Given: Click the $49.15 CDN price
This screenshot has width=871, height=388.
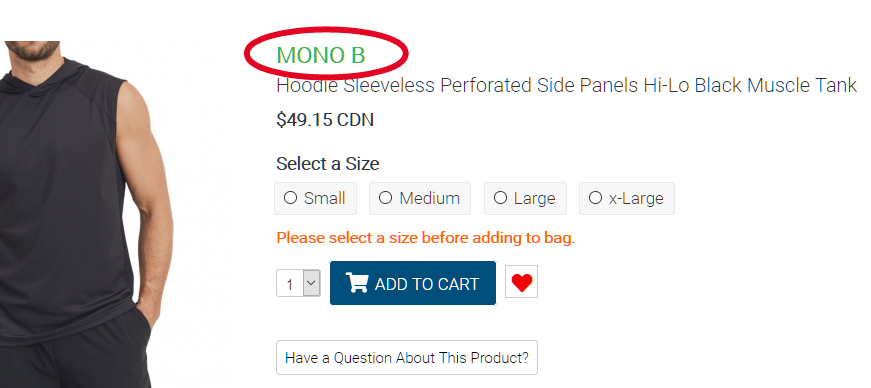Looking at the screenshot, I should click(325, 120).
